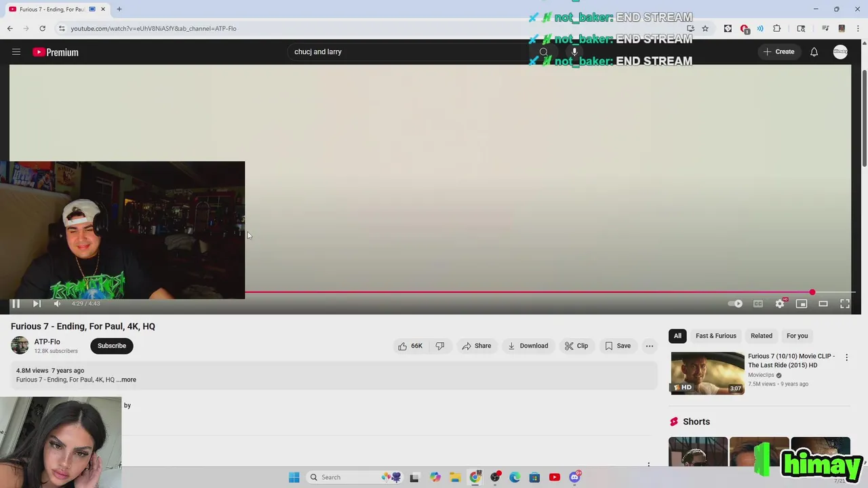This screenshot has height=488, width=868.
Task: Download this video
Action: point(528,346)
